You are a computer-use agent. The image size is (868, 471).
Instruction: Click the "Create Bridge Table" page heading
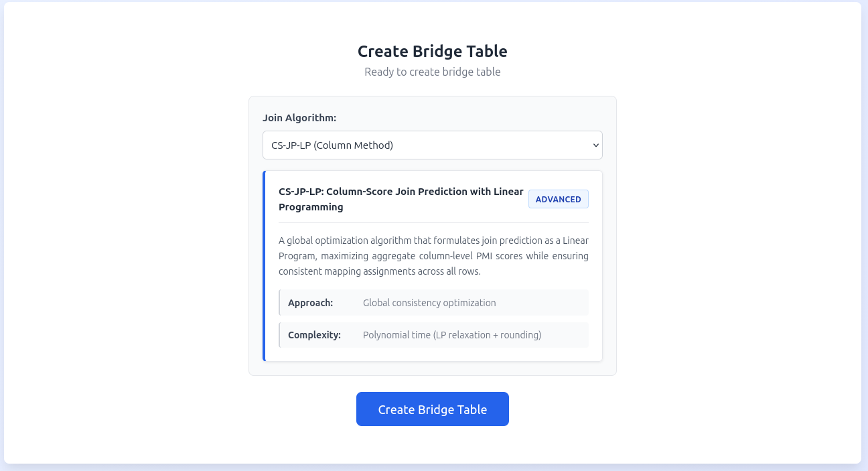pyautogui.click(x=432, y=52)
